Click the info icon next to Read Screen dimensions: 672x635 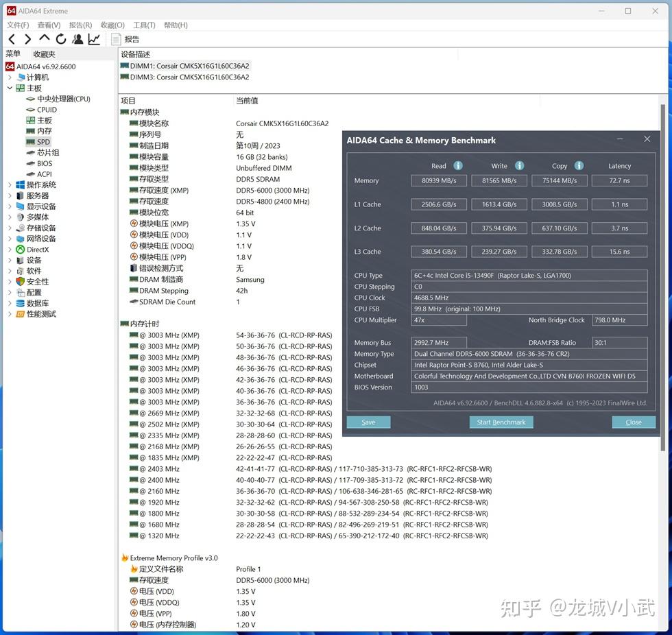[x=458, y=166]
